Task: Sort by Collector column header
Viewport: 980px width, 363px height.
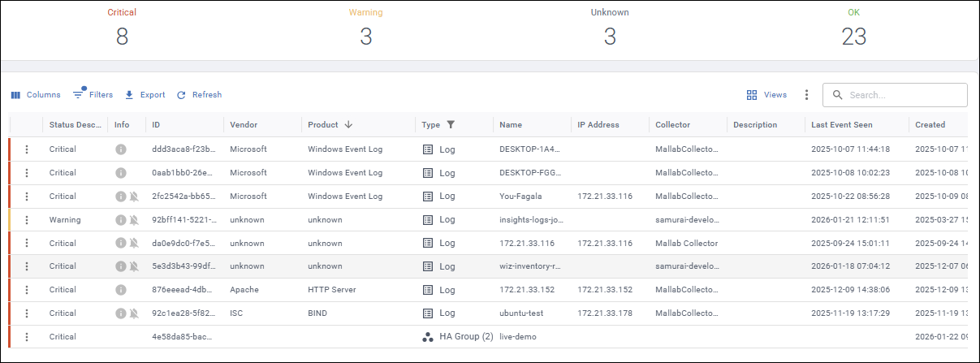Action: [x=673, y=125]
